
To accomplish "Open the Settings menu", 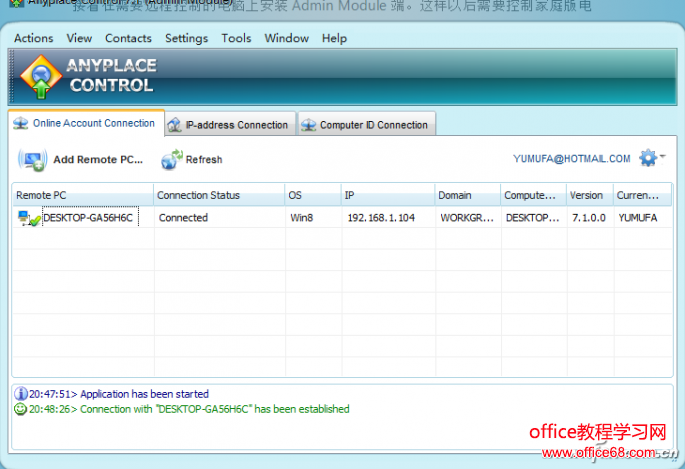I will point(187,38).
